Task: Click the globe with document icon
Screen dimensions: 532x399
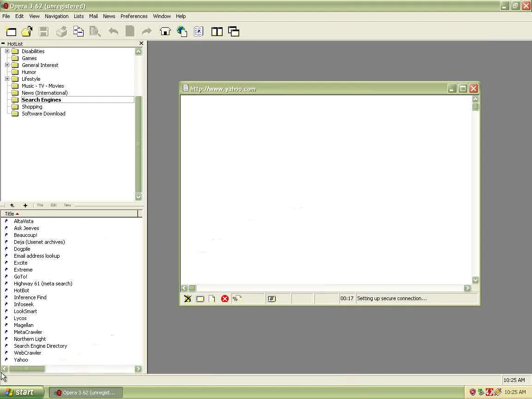Action: (x=182, y=31)
